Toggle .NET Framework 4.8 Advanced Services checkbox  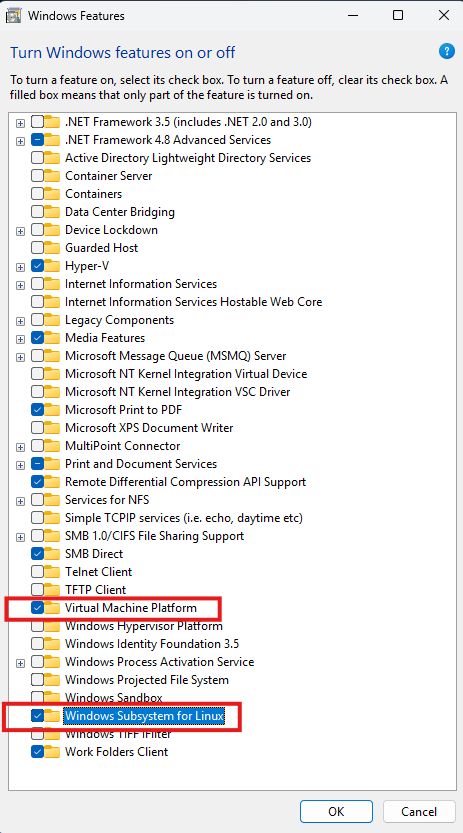point(37,140)
